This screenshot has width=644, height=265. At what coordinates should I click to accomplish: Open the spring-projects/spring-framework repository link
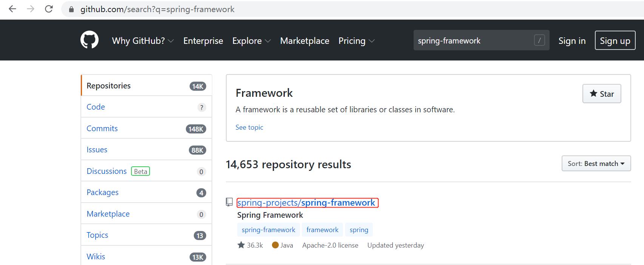306,203
